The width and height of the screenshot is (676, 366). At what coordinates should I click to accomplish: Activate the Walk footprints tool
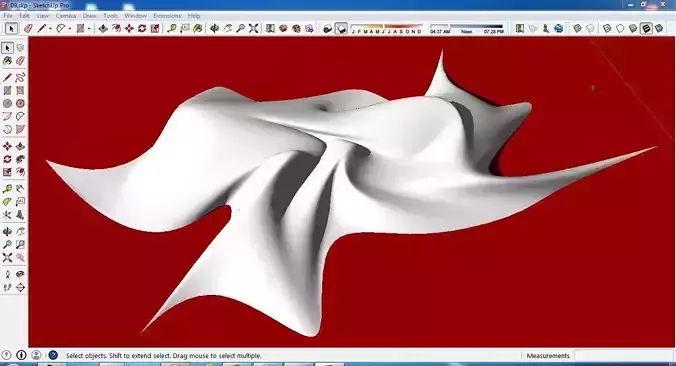coord(7,288)
